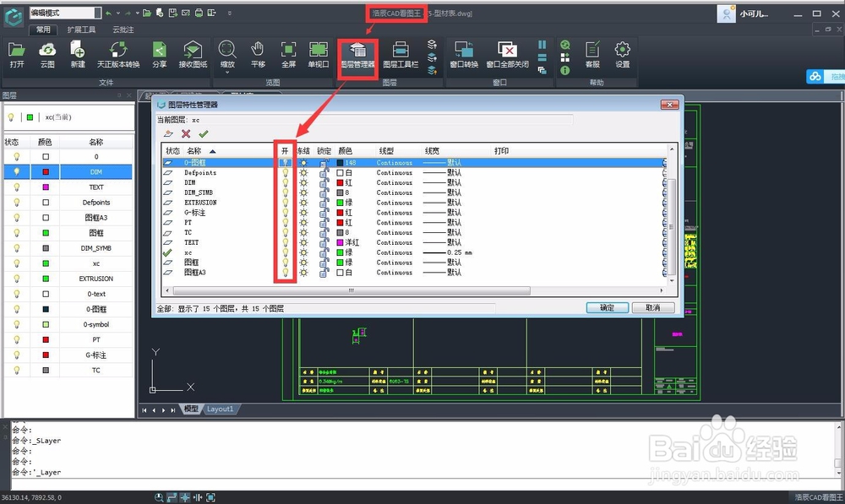This screenshot has width=845, height=504.
Task: Click the 打开 (open file) ribbon icon
Action: 17,55
